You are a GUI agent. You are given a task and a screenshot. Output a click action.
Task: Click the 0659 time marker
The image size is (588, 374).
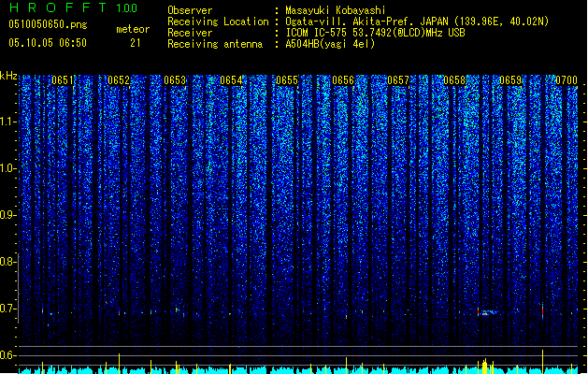[x=510, y=80]
